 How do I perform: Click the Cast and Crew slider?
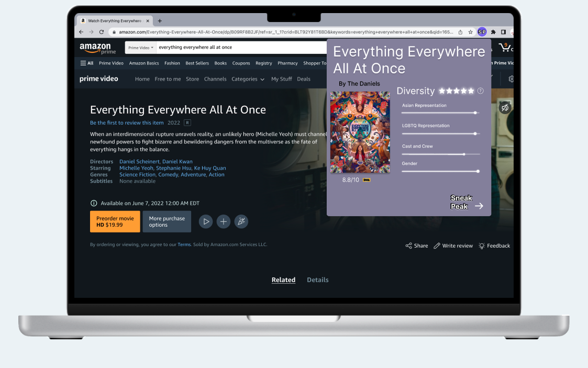pos(441,154)
